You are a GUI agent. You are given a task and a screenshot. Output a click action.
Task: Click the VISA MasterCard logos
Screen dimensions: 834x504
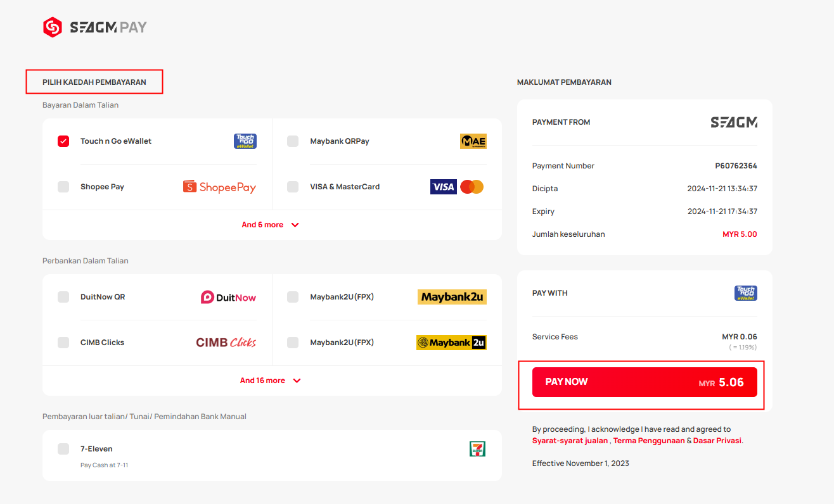tap(457, 187)
